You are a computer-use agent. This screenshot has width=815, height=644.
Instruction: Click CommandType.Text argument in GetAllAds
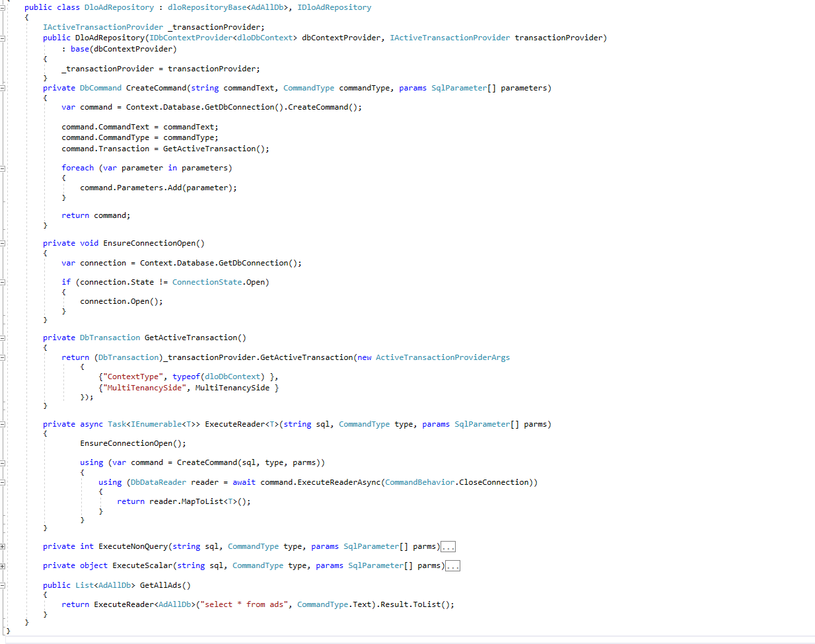tap(334, 604)
